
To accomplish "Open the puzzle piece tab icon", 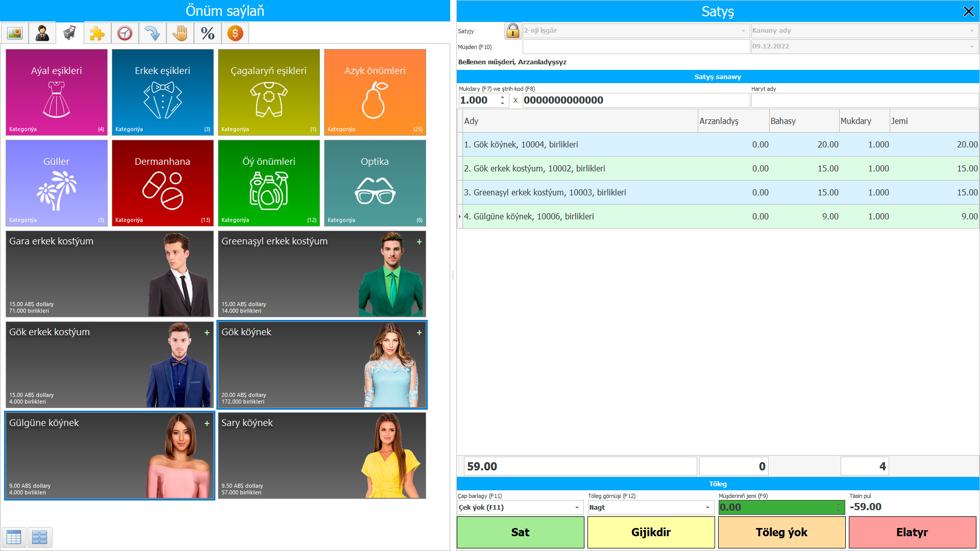I will 97,34.
